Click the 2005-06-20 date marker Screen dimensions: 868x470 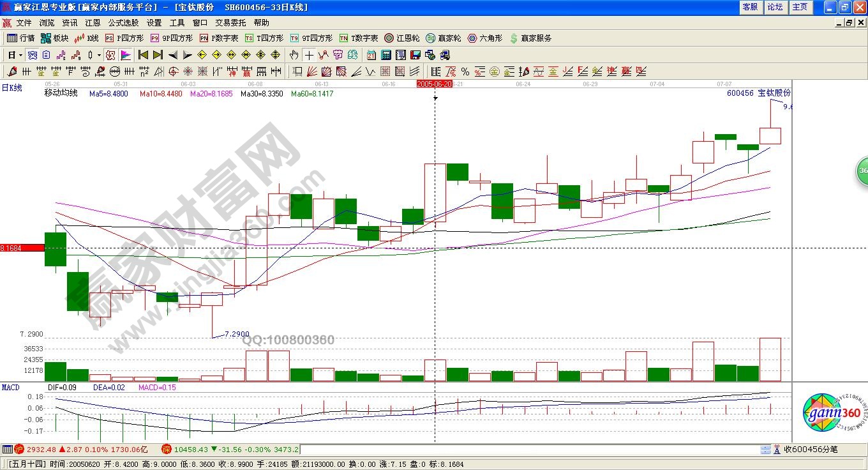pyautogui.click(x=434, y=84)
